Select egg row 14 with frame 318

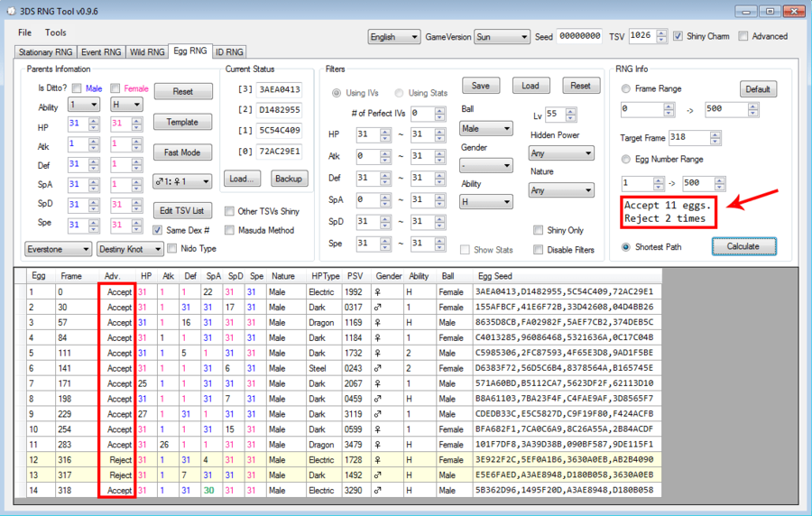344,490
